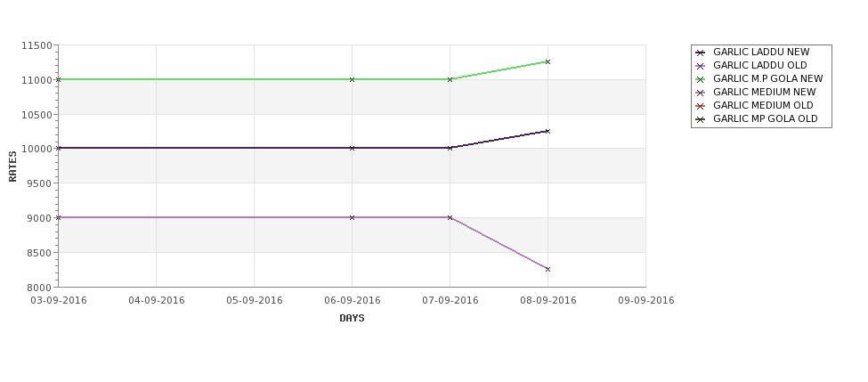Click the 09-09-2016 date axis label
The image size is (868, 382).
click(x=646, y=301)
